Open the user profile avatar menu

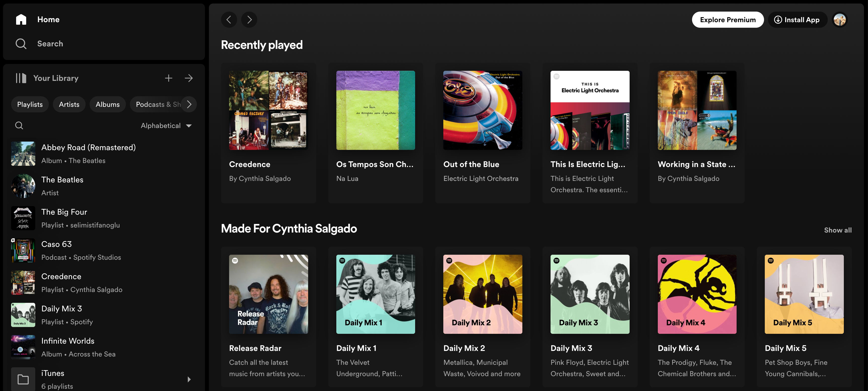coord(839,20)
